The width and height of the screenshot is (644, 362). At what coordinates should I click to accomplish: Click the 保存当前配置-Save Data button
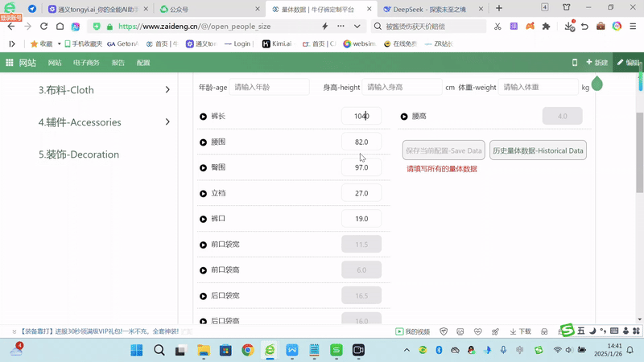444,150
